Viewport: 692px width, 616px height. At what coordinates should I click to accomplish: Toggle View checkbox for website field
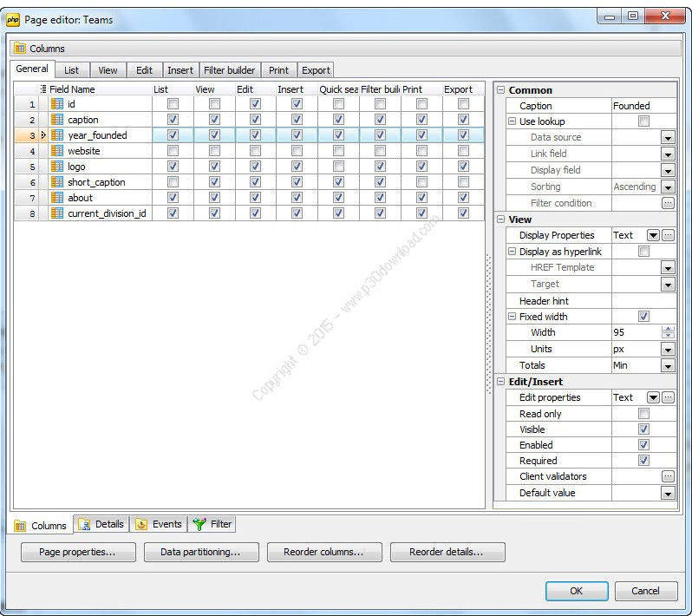(x=214, y=151)
